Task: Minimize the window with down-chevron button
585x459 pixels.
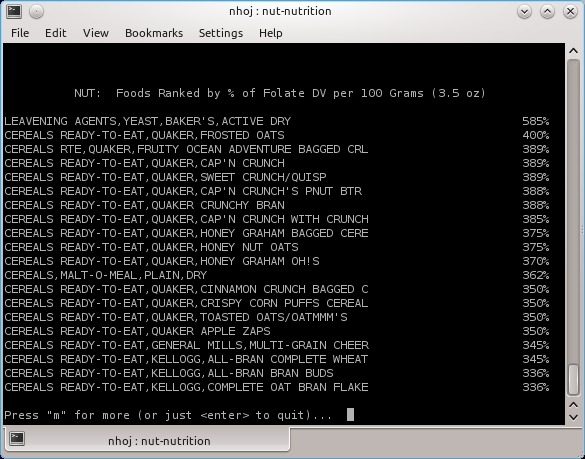Action: tap(524, 12)
